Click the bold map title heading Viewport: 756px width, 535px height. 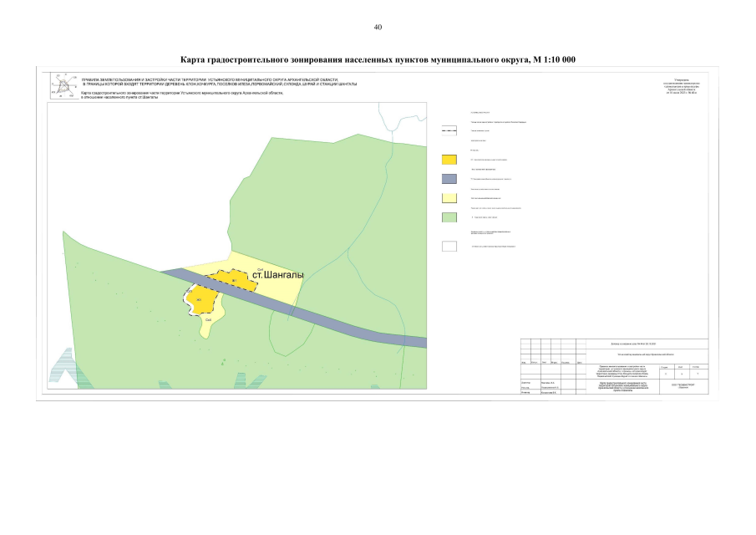point(378,60)
